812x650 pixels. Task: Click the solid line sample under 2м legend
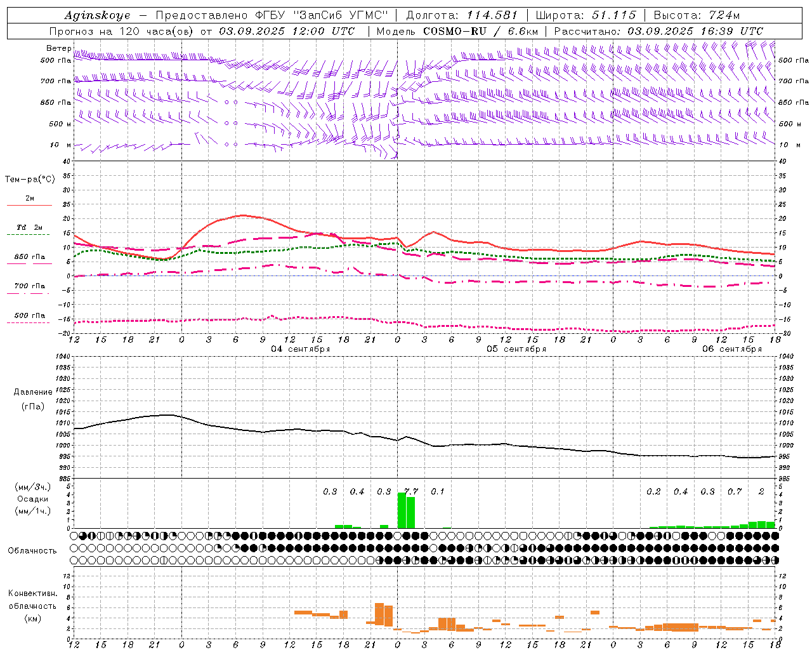point(29,205)
